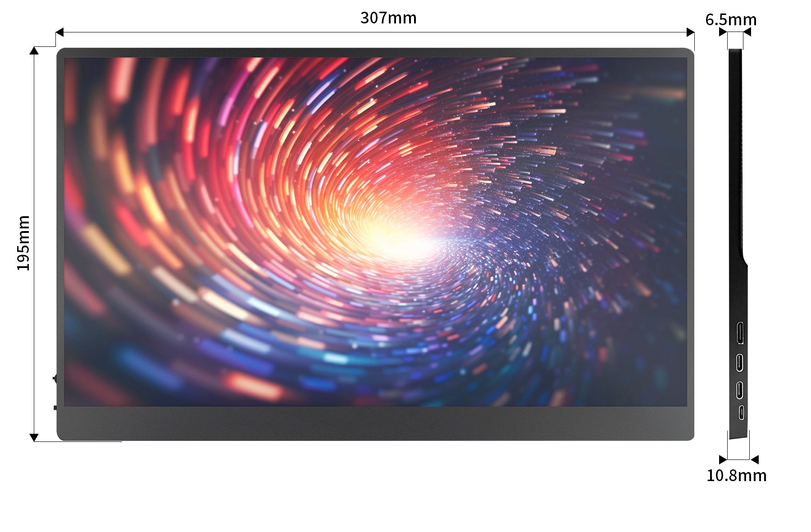Click the topmost mini HDMI port on side view

tap(740, 332)
